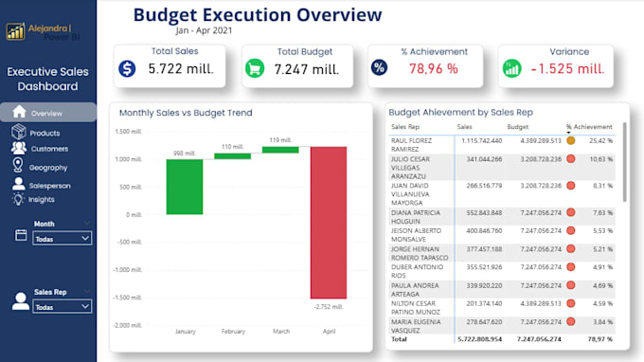Select the JULIO CESAR VILLEGAS ARANZAZU name
Image resolution: width=644 pixels, height=362 pixels.
(410, 168)
